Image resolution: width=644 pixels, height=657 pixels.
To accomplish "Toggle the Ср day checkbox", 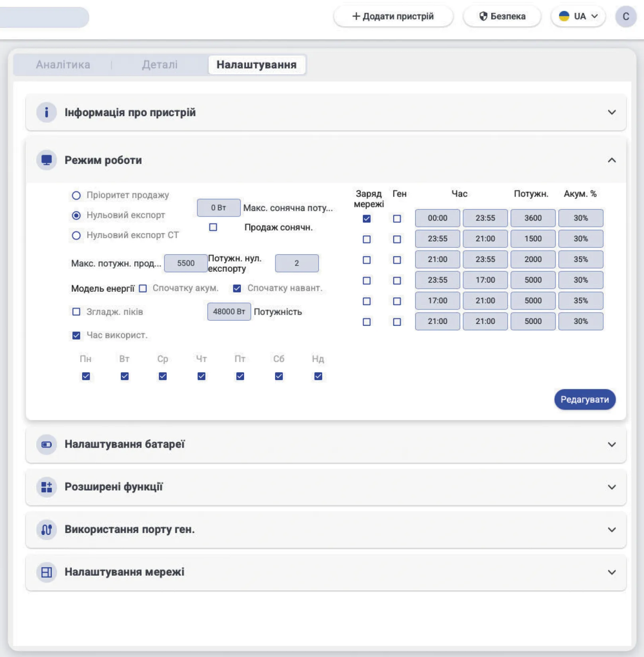I will pos(163,376).
